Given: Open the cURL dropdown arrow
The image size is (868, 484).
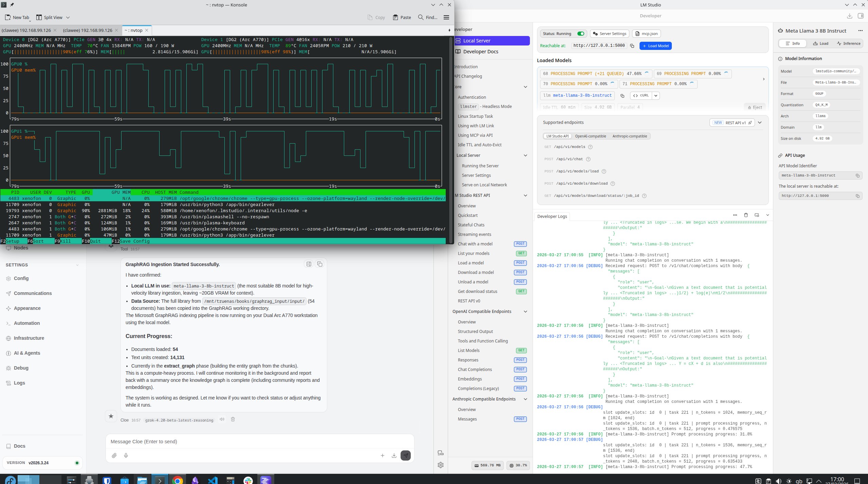Looking at the screenshot, I should 656,96.
